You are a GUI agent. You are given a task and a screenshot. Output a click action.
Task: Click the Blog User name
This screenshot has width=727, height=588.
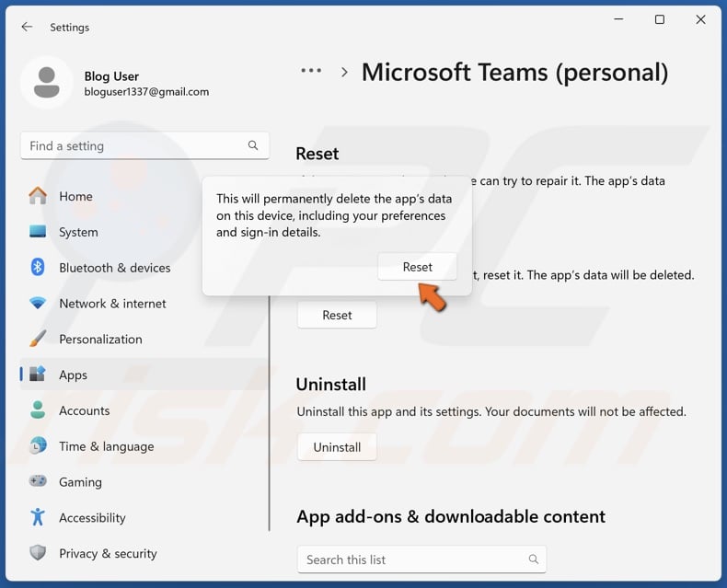click(111, 76)
